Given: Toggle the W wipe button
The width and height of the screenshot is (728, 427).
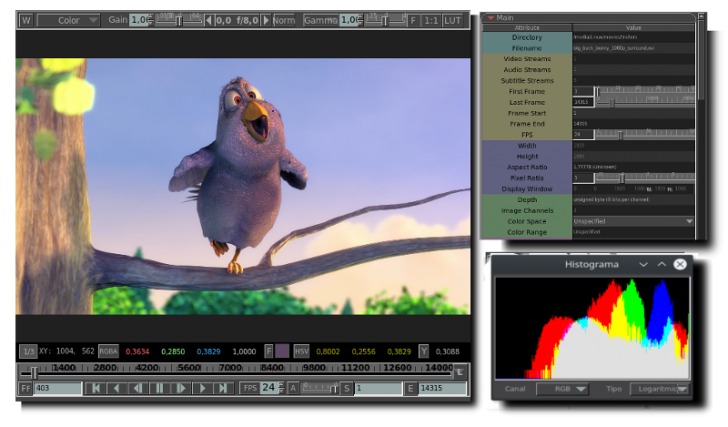Looking at the screenshot, I should (x=26, y=20).
